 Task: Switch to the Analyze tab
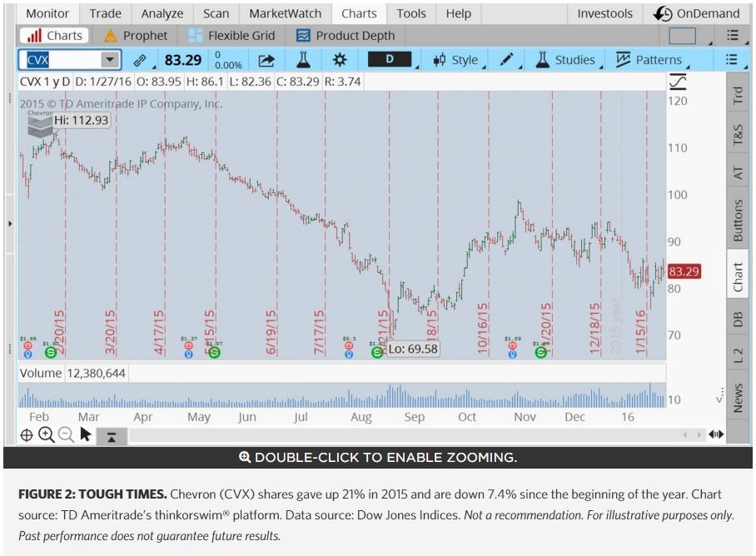(x=162, y=13)
